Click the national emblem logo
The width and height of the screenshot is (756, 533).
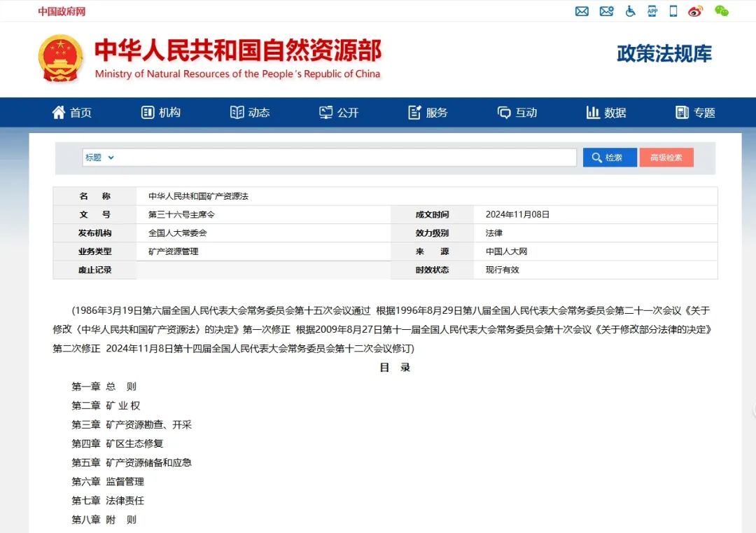[60, 58]
